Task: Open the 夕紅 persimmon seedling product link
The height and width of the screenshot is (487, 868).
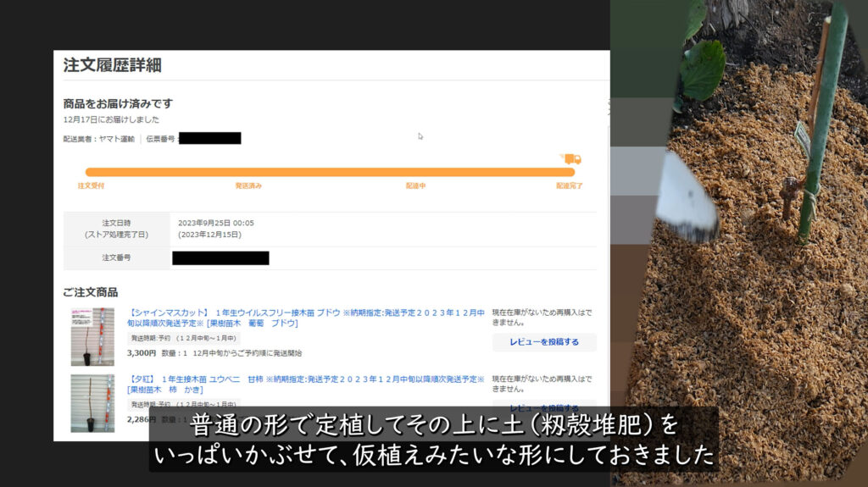Action: pyautogui.click(x=305, y=384)
